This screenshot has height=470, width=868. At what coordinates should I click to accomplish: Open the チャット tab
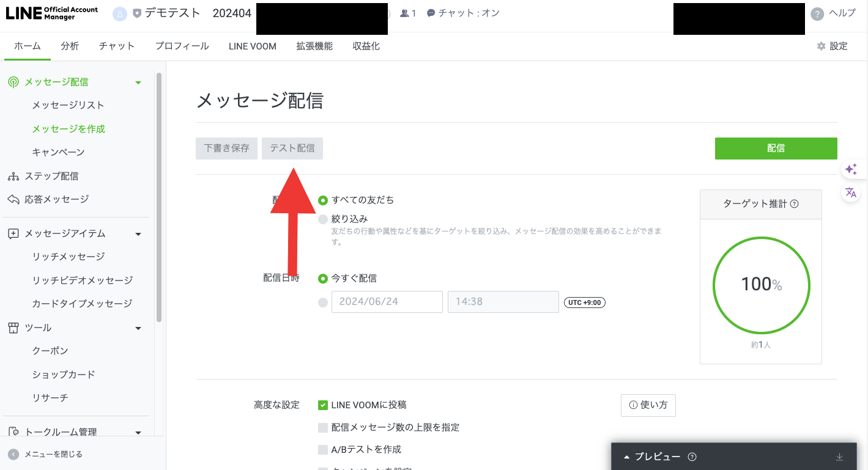point(117,46)
